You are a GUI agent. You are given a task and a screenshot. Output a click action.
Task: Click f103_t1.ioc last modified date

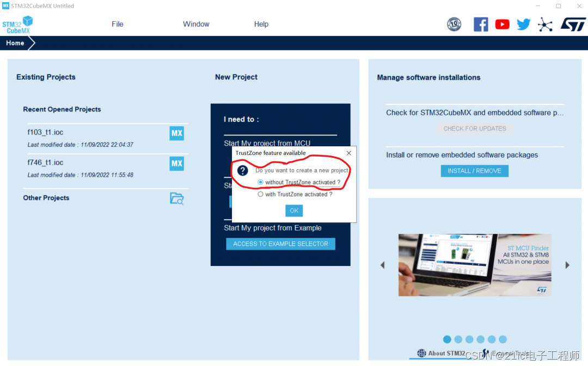point(80,145)
